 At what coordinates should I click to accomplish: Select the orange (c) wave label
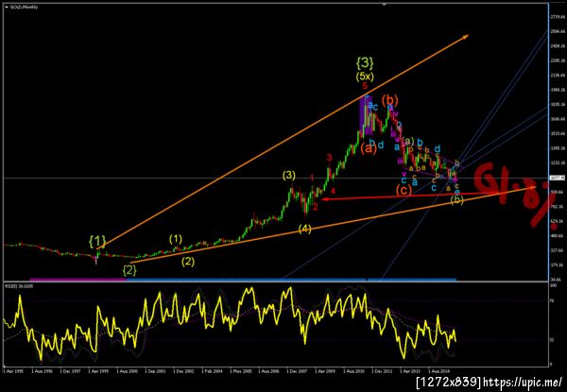(404, 190)
